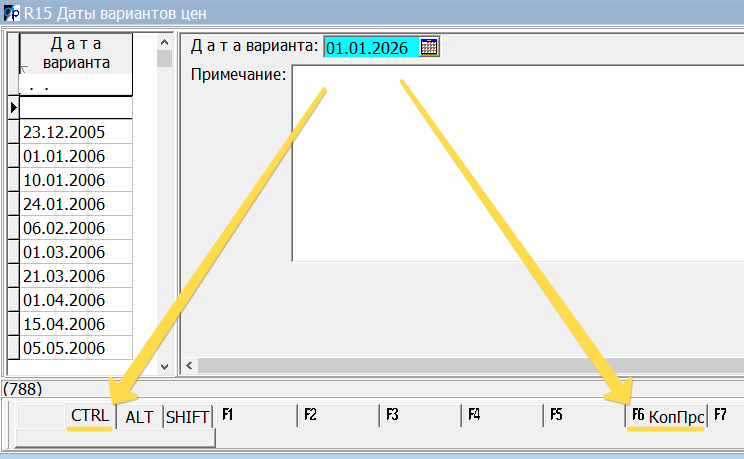Select the row dated 01.03.2006

coord(75,252)
